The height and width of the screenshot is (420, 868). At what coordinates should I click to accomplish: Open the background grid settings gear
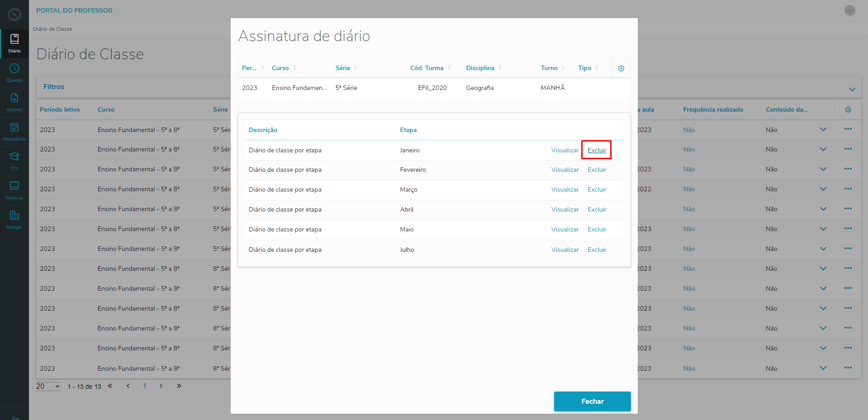point(848,109)
